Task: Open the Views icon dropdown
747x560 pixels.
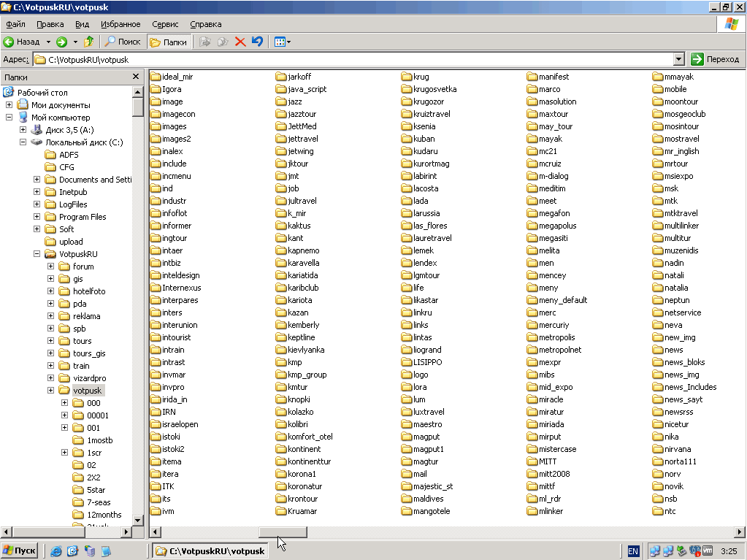Action: coord(283,42)
